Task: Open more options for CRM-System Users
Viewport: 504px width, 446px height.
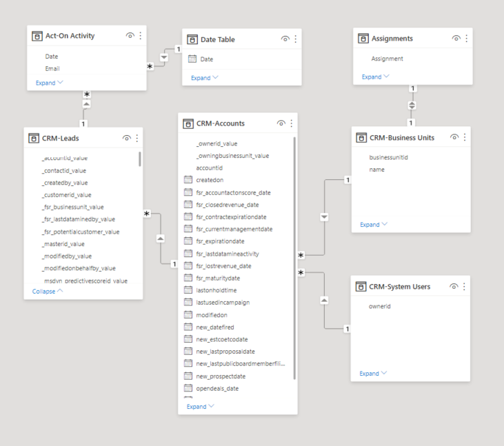Action: [464, 286]
